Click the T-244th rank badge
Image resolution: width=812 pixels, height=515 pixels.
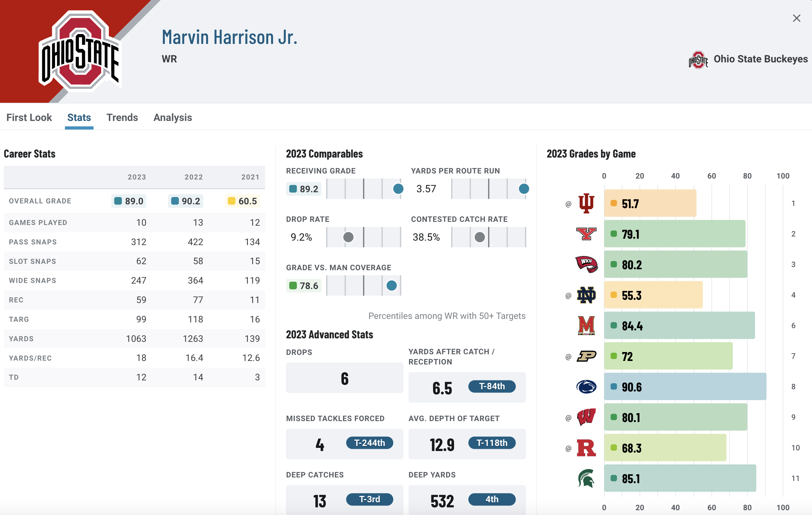(369, 443)
